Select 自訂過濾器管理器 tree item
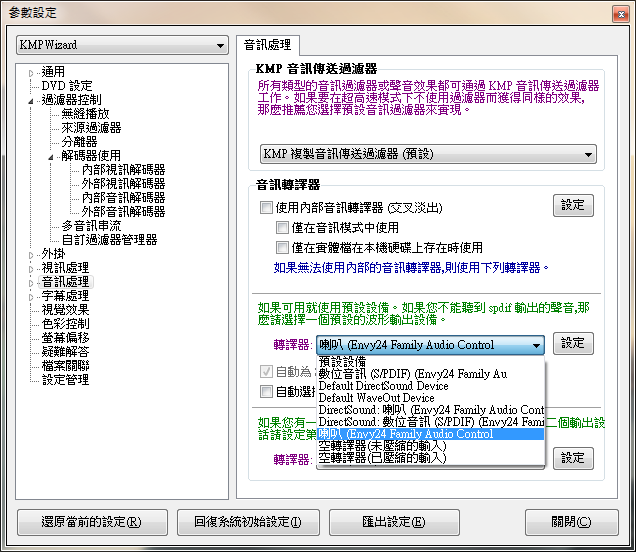The image size is (636, 552). (109, 240)
